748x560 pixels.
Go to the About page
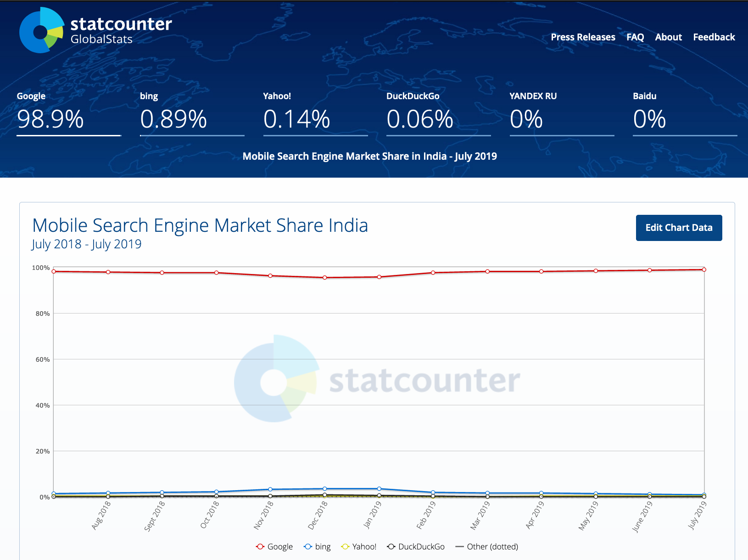[x=668, y=37]
